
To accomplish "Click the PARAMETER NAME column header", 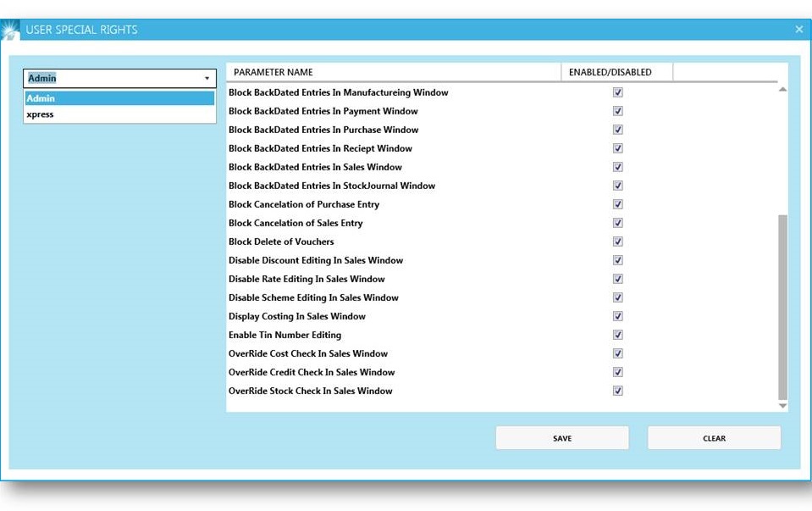I will point(273,71).
